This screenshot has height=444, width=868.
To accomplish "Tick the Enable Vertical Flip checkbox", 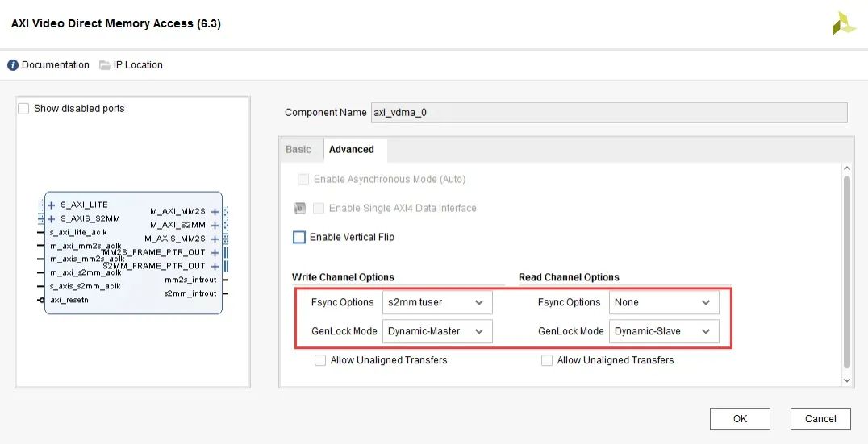I will click(299, 238).
